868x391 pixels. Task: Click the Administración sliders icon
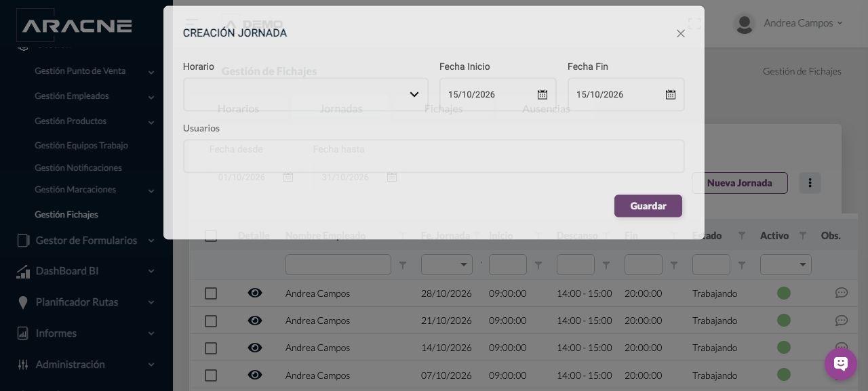[x=23, y=365]
